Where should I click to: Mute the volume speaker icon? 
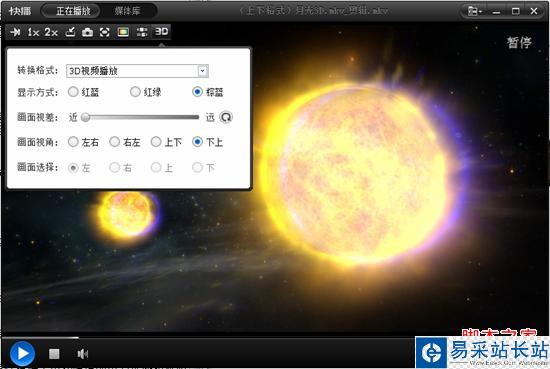tap(82, 354)
